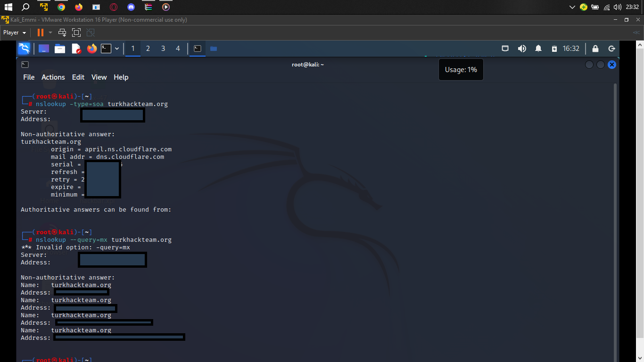Click the text 'april.ns.cloudflare.com' in the terminal

pyautogui.click(x=128, y=149)
